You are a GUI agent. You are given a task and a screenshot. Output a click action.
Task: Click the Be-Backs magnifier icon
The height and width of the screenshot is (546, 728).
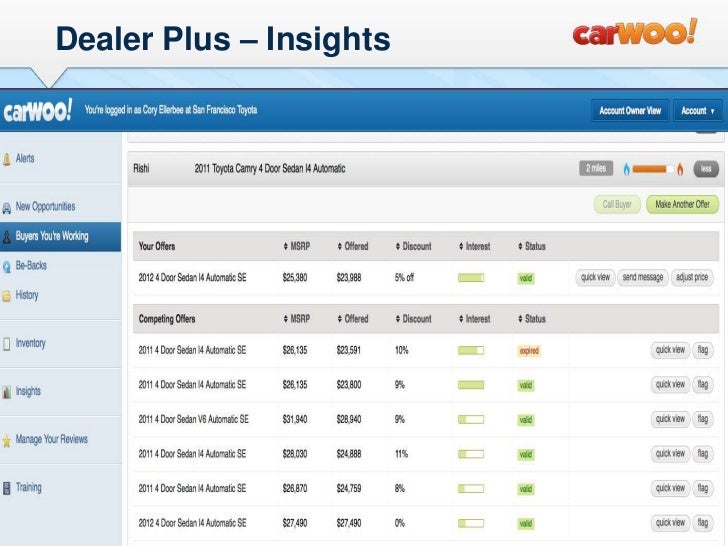[x=6, y=267]
